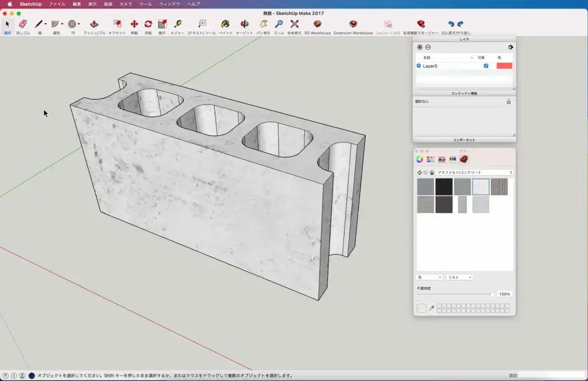Viewport: 588px width, 381px height.
Task: Click the undo arrow in the toolbar
Action: (451, 24)
